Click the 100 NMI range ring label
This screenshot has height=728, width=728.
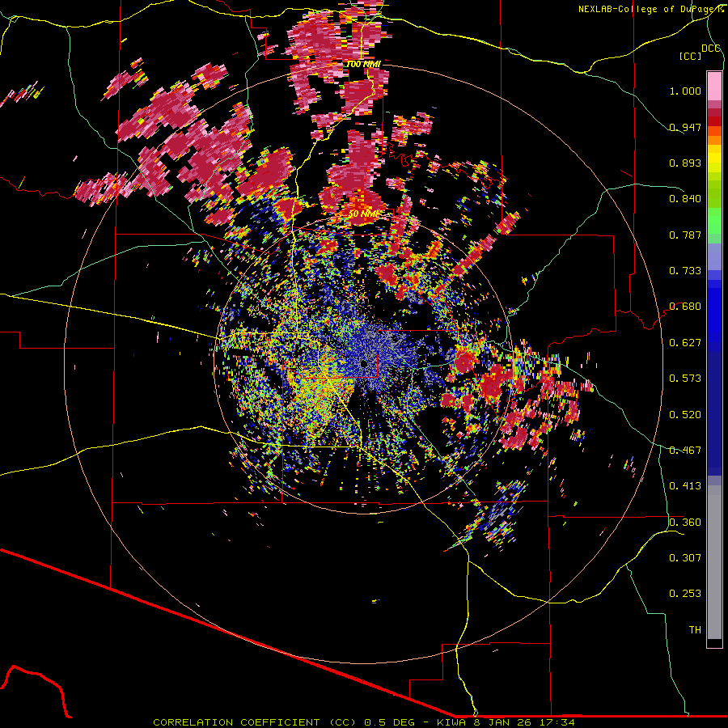coord(363,64)
